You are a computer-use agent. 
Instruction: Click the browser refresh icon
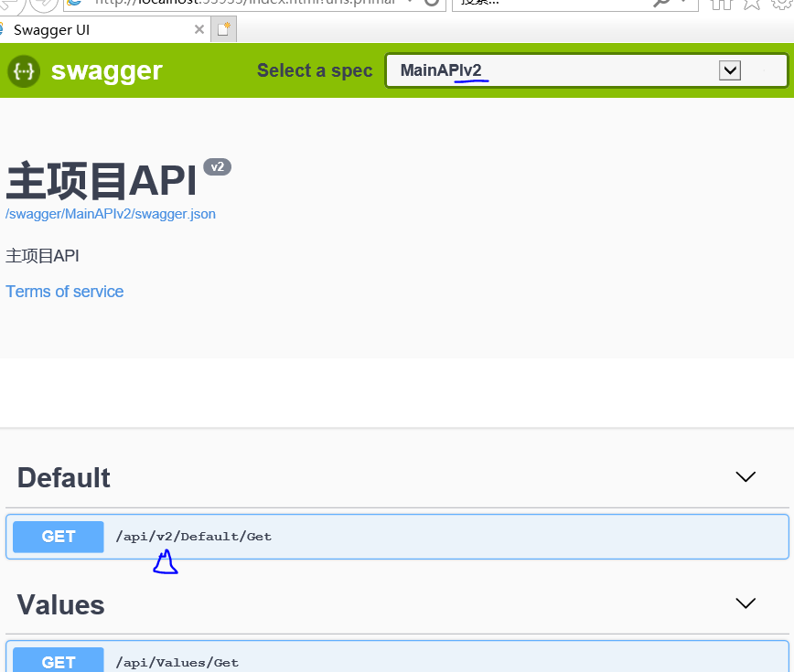click(432, 3)
